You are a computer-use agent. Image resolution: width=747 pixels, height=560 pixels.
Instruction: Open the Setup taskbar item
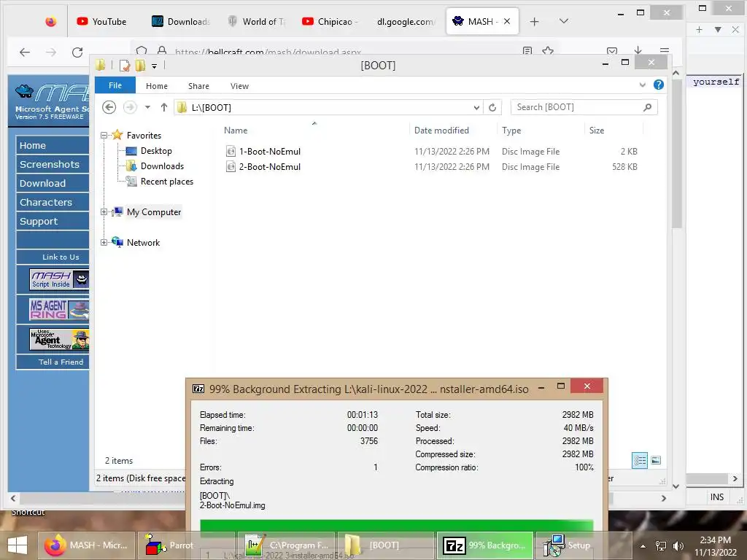click(x=584, y=545)
